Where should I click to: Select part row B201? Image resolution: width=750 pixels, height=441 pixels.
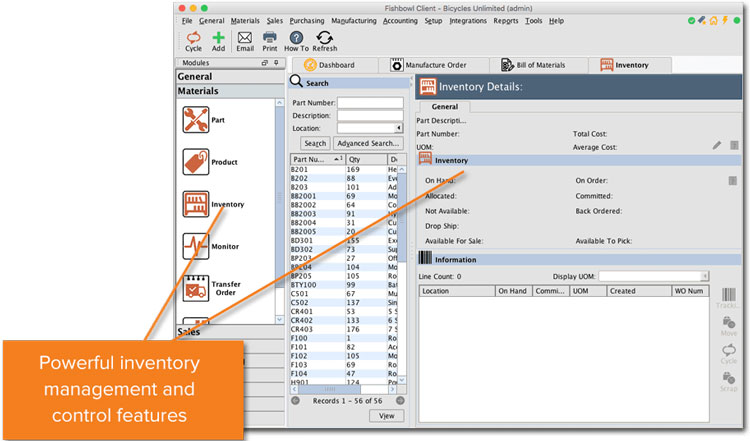pyautogui.click(x=344, y=169)
